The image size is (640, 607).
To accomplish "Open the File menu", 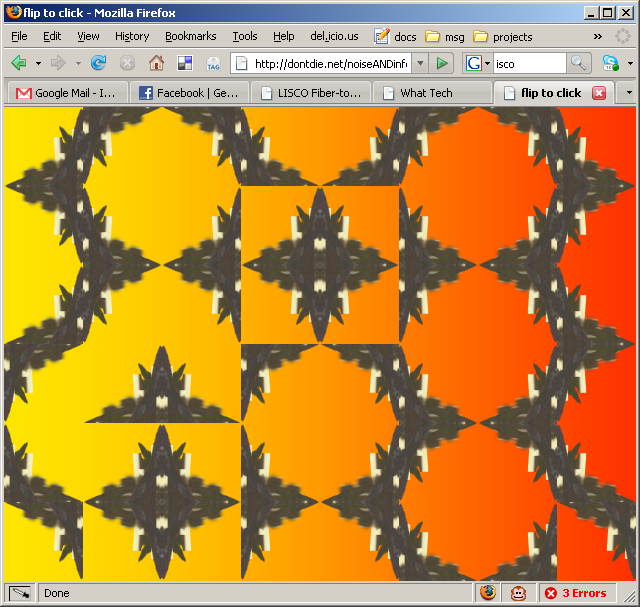I will [19, 36].
